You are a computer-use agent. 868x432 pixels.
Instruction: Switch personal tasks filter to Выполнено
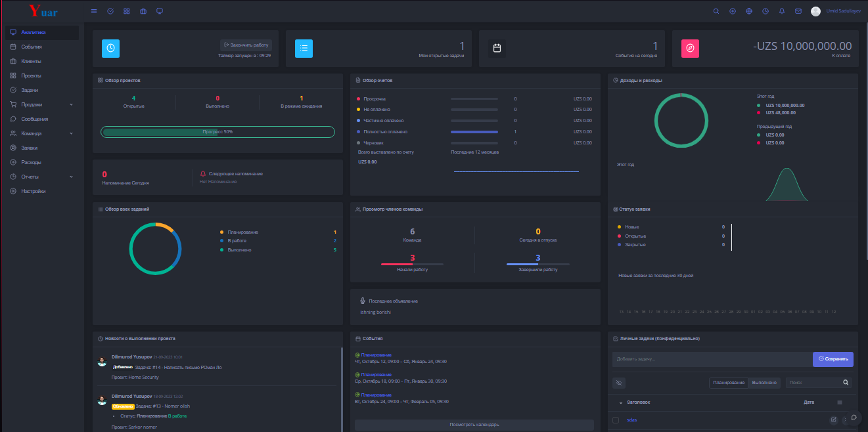tap(764, 382)
